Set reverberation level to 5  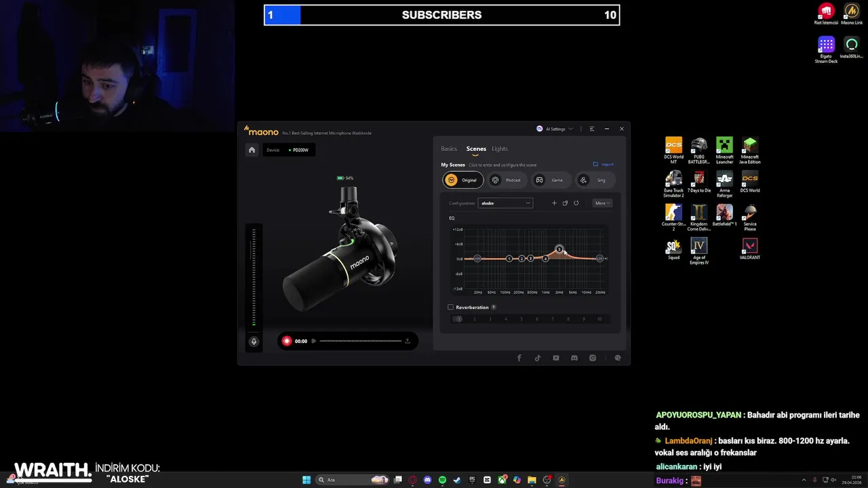[x=521, y=319]
